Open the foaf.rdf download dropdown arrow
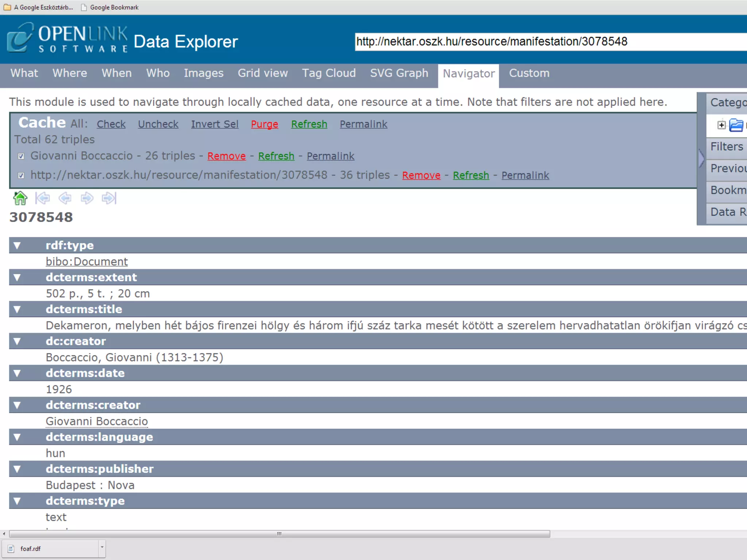The width and height of the screenshot is (747, 560). click(102, 547)
